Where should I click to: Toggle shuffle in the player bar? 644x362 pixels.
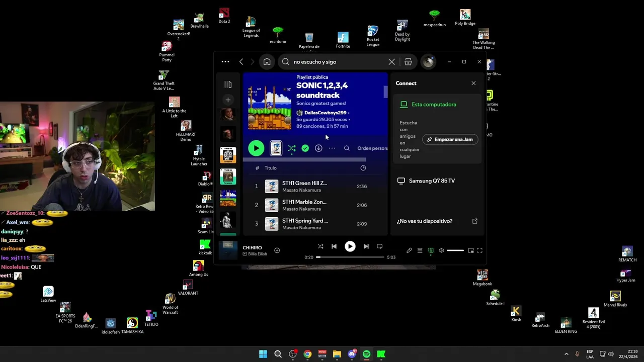click(320, 246)
